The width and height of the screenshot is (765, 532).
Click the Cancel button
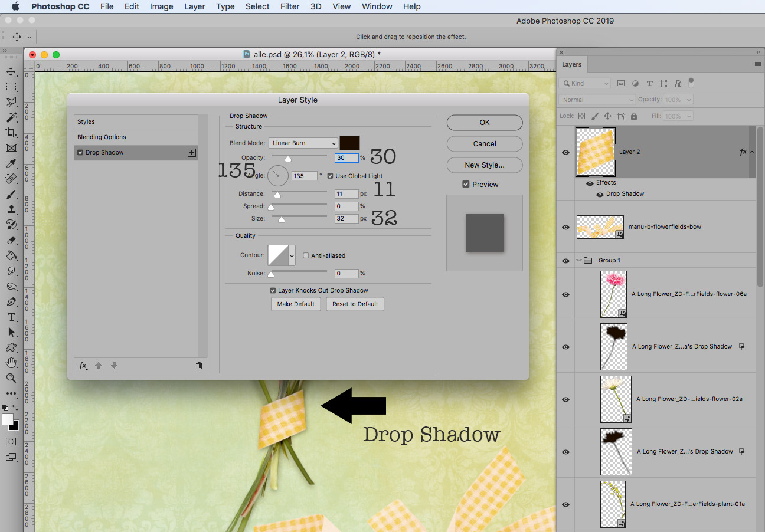485,144
